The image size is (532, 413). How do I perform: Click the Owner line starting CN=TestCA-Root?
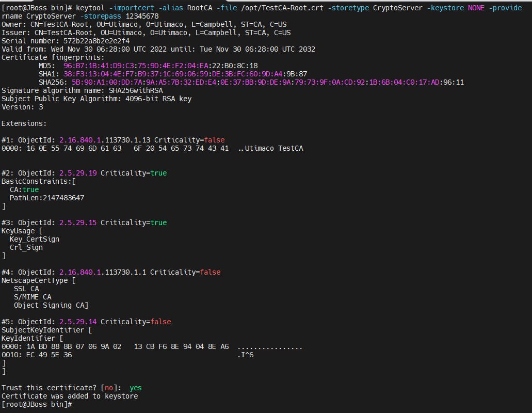(x=144, y=24)
